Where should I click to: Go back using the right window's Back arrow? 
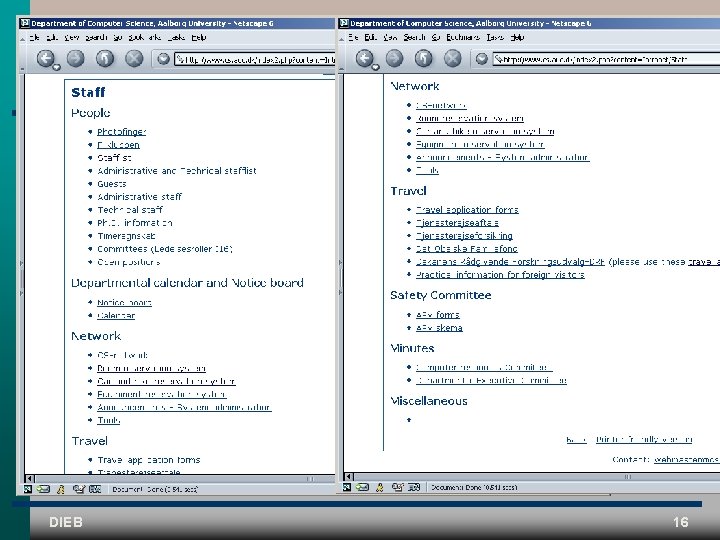tap(364, 58)
